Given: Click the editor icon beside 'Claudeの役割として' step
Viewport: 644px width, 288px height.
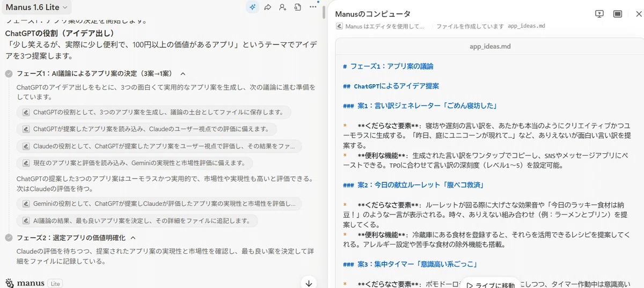Looking at the screenshot, I should click(x=25, y=146).
